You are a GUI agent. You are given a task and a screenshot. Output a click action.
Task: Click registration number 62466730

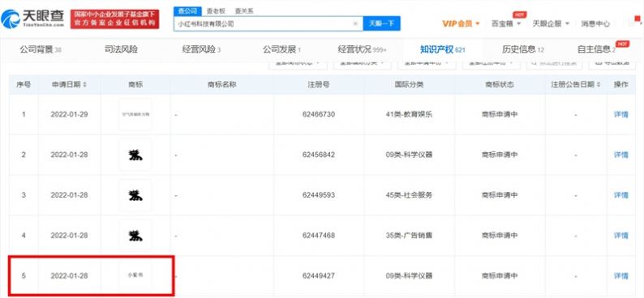tap(318, 114)
